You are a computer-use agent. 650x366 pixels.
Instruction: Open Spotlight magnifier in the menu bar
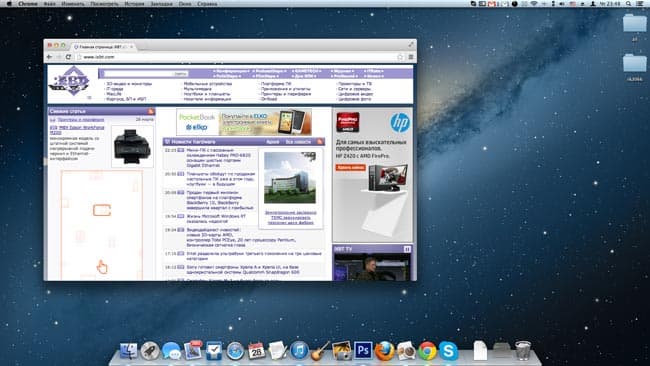[x=628, y=4]
